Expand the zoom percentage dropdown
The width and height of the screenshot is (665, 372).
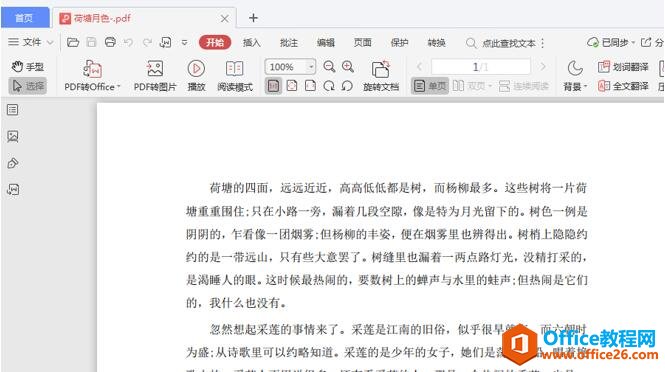(x=311, y=67)
